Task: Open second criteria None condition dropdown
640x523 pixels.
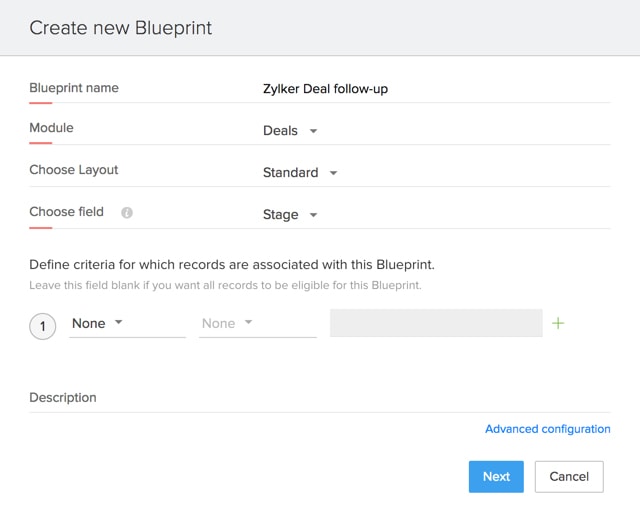Action: pyautogui.click(x=258, y=323)
